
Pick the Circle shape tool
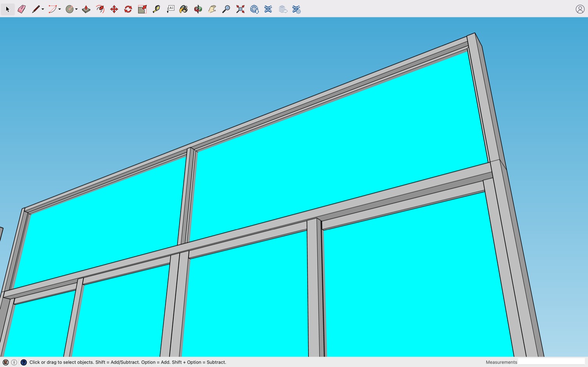pyautogui.click(x=69, y=9)
